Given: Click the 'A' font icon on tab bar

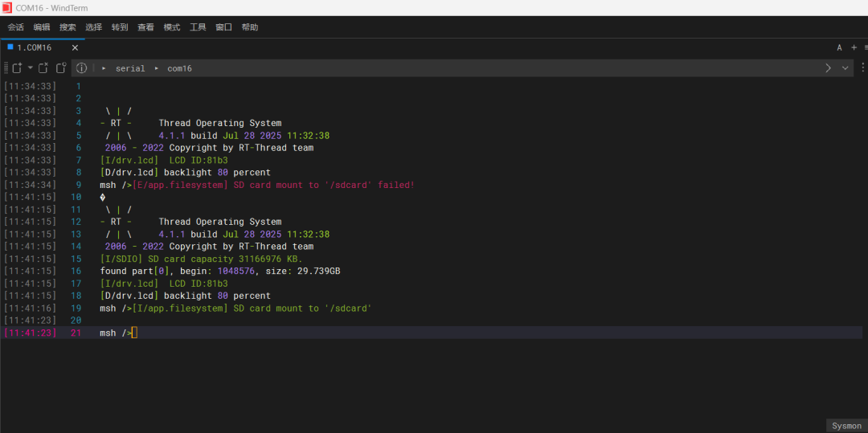Looking at the screenshot, I should tap(839, 47).
